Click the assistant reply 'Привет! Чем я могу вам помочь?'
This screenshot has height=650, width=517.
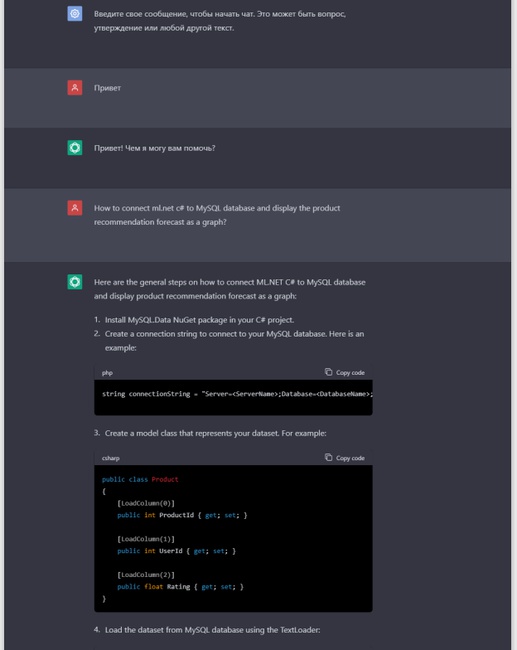click(x=154, y=148)
